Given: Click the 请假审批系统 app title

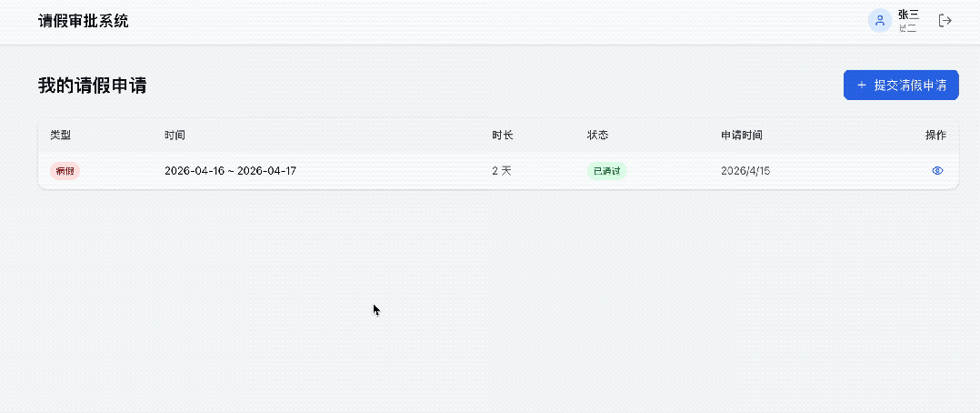Looking at the screenshot, I should (x=84, y=21).
